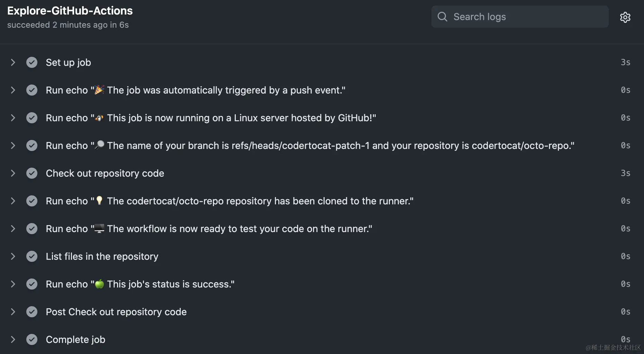Open the Linux server echo step label

tap(211, 118)
